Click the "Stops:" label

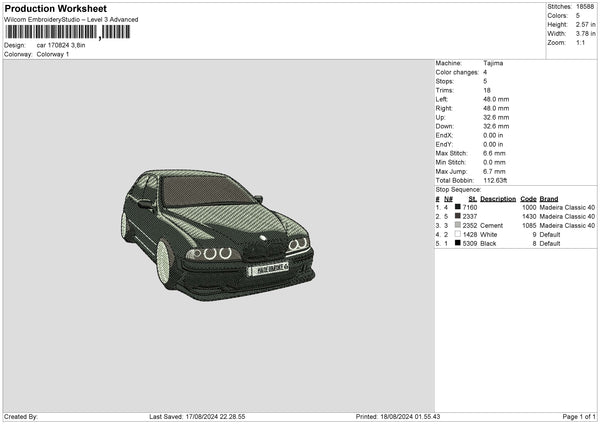445,81
